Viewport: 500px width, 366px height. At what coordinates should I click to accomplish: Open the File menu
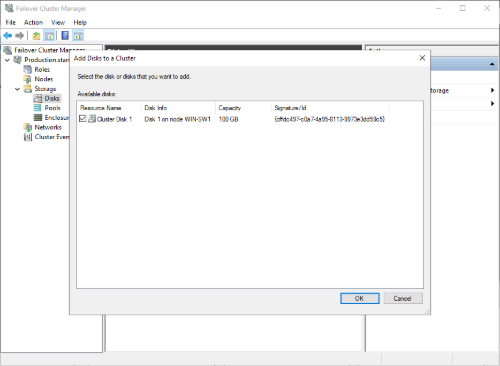11,22
